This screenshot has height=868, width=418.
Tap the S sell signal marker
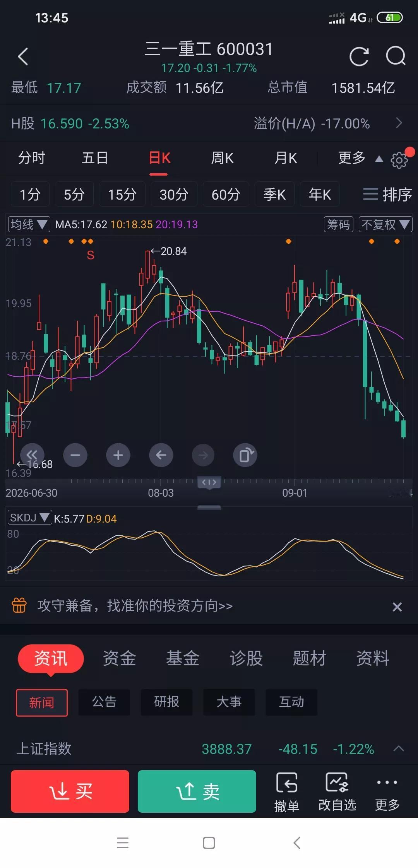click(x=91, y=255)
